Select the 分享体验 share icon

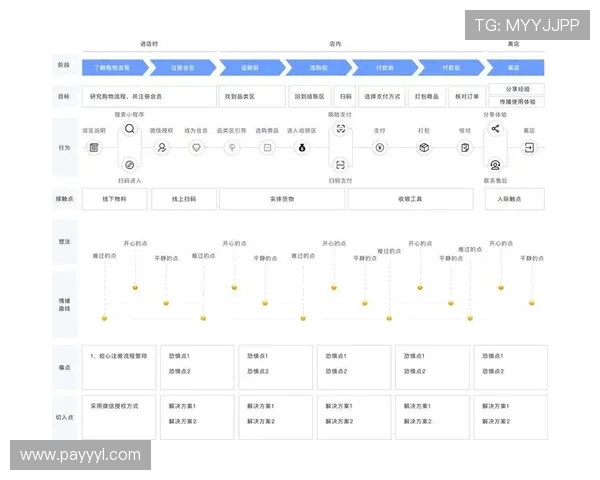click(495, 129)
